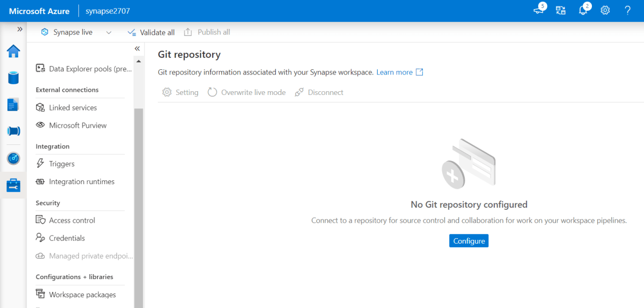Click Overwrite live mode

click(x=247, y=92)
